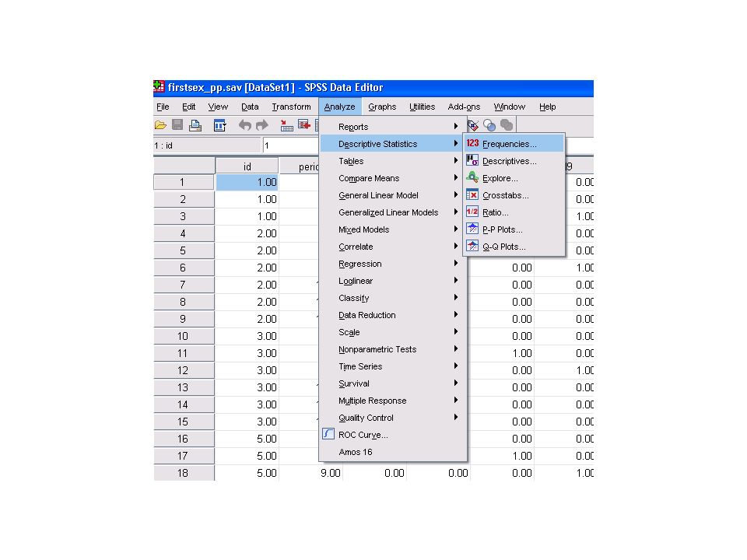Image resolution: width=747 pixels, height=560 pixels.
Task: Open the View menu
Action: [x=218, y=107]
